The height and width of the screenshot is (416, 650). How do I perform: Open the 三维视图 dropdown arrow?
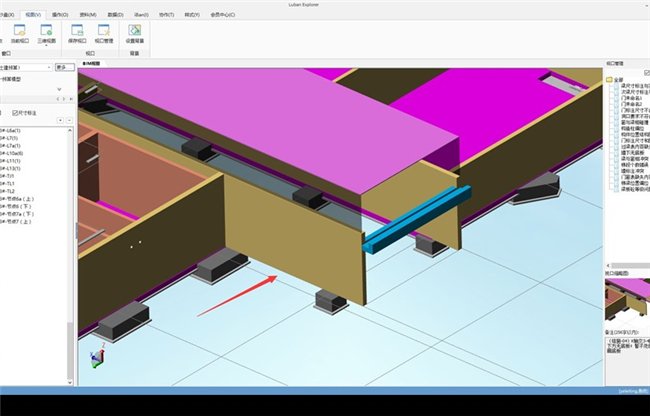pos(46,43)
